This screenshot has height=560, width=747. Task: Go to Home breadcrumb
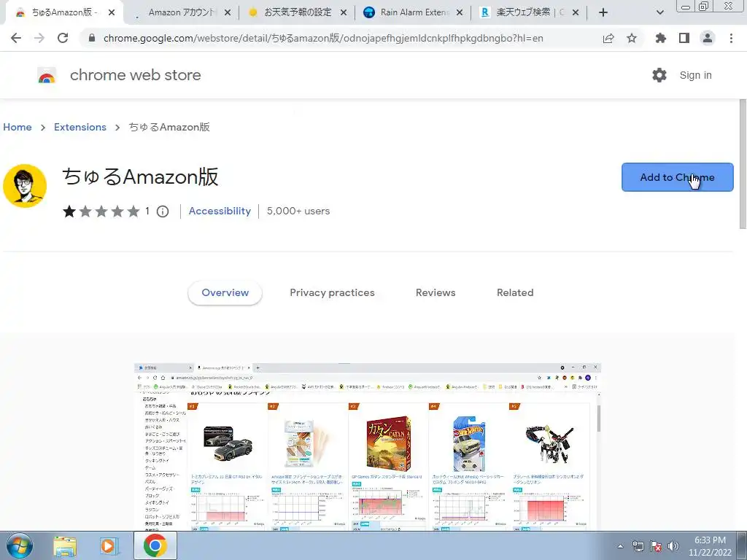pyautogui.click(x=18, y=127)
